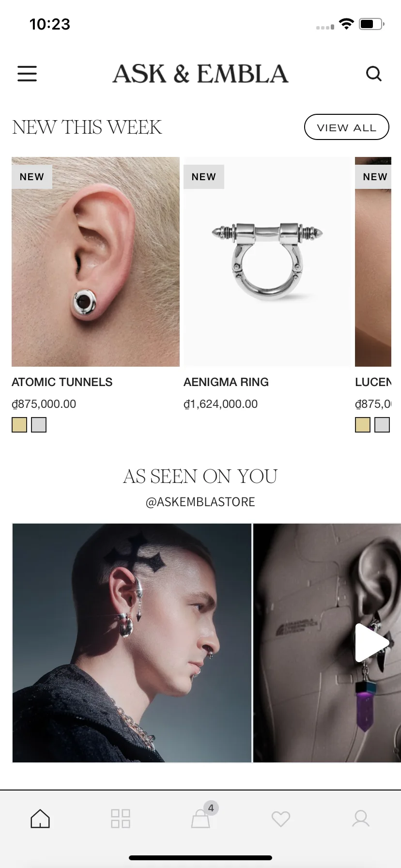Select silver swatch for Atomic Tunnels
The width and height of the screenshot is (401, 868).
click(39, 425)
